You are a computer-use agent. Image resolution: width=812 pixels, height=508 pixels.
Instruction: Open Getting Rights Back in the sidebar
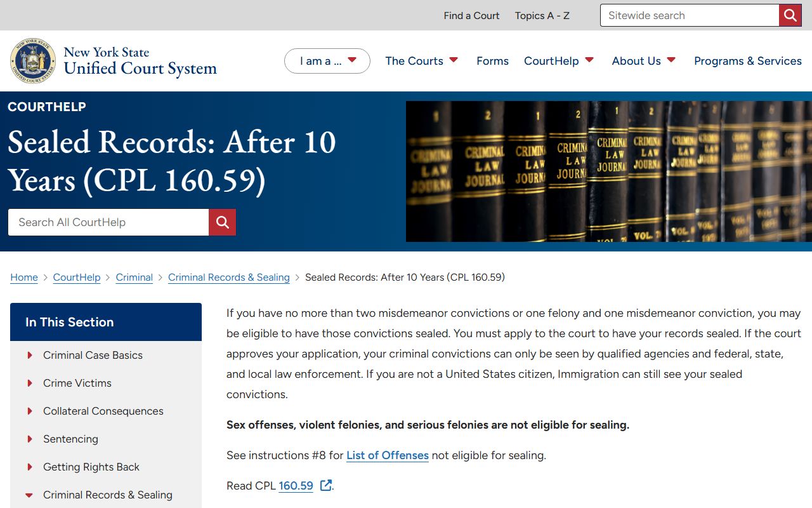[x=91, y=467]
